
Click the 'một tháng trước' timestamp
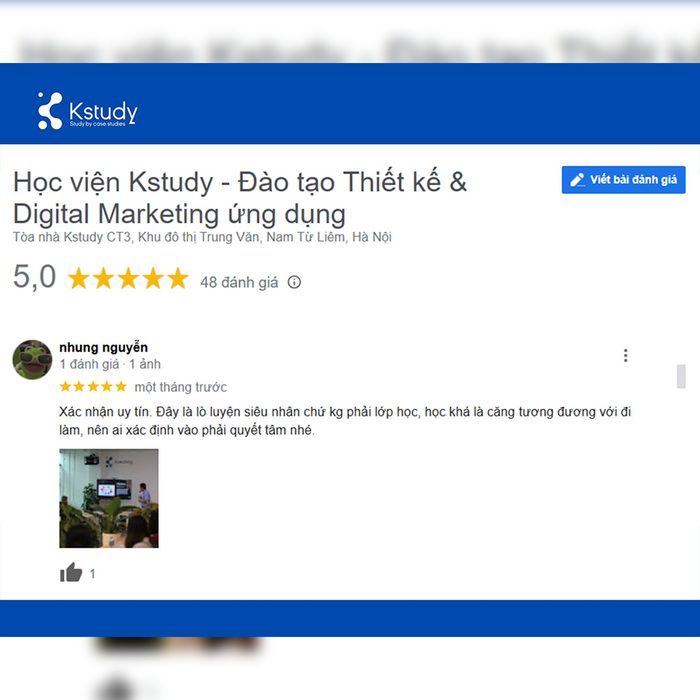coord(181,387)
